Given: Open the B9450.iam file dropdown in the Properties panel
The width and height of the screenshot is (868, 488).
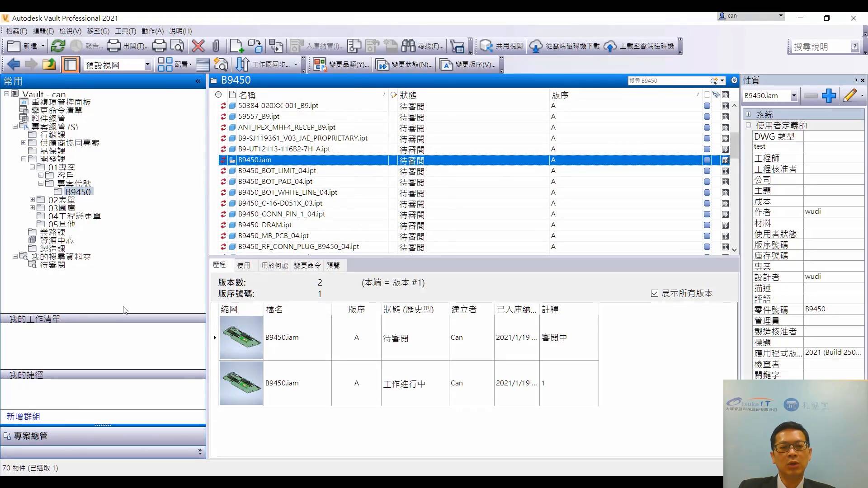Looking at the screenshot, I should 794,96.
